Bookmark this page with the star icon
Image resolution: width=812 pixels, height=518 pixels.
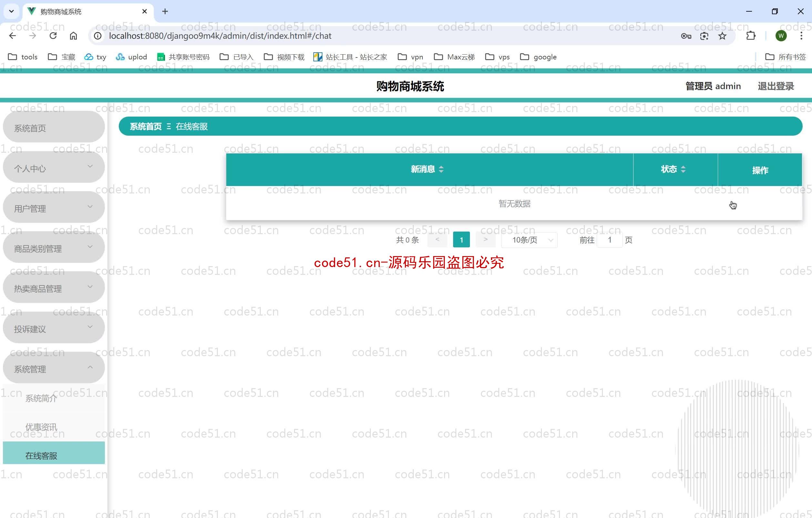click(x=722, y=36)
